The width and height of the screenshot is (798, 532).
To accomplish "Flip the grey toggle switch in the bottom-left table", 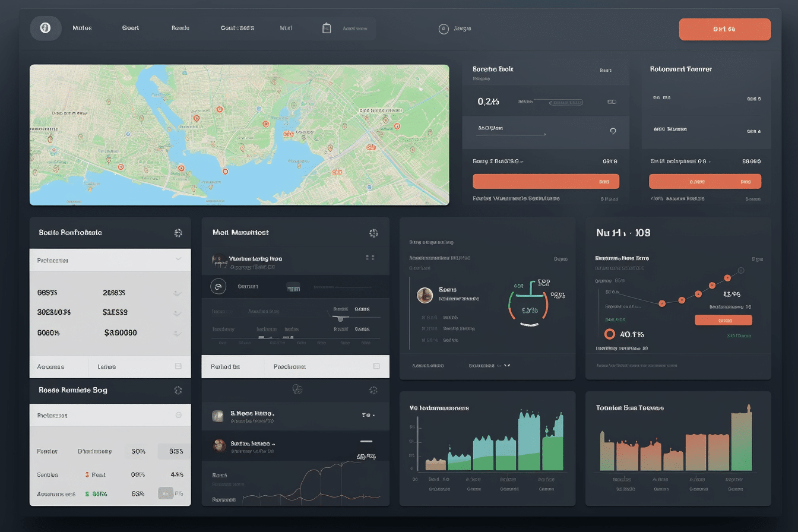I will coord(166,493).
